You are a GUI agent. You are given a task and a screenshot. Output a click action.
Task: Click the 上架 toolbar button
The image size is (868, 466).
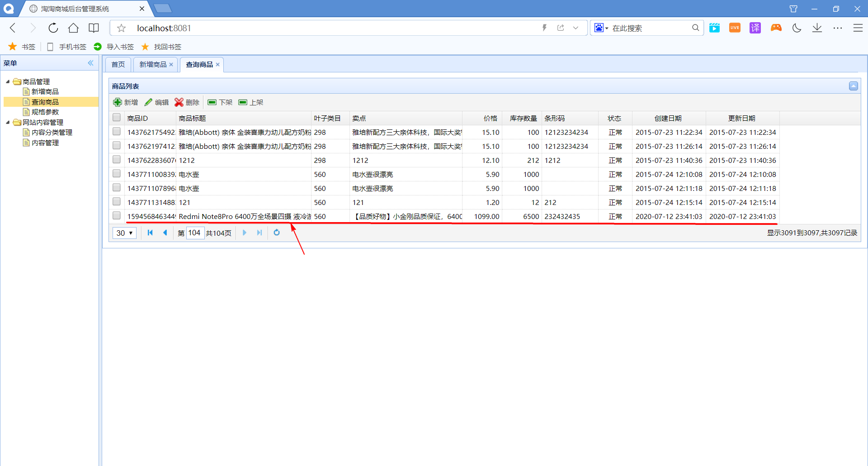click(x=251, y=102)
